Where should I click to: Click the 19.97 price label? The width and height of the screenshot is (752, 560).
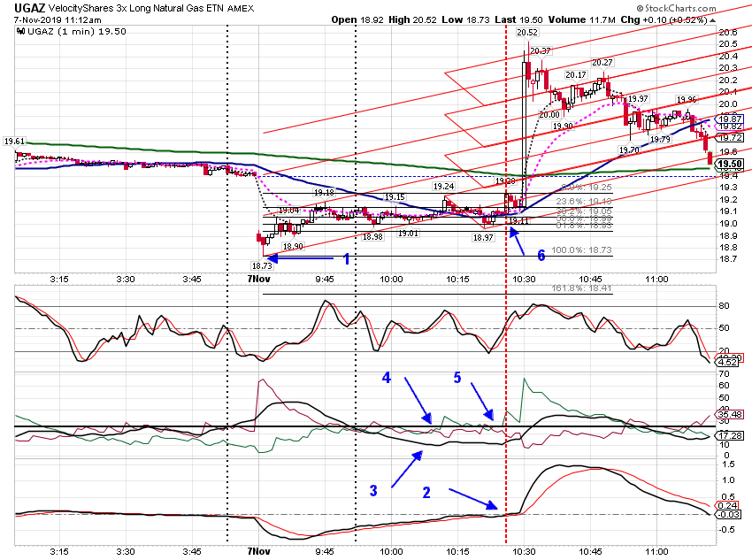pyautogui.click(x=638, y=99)
